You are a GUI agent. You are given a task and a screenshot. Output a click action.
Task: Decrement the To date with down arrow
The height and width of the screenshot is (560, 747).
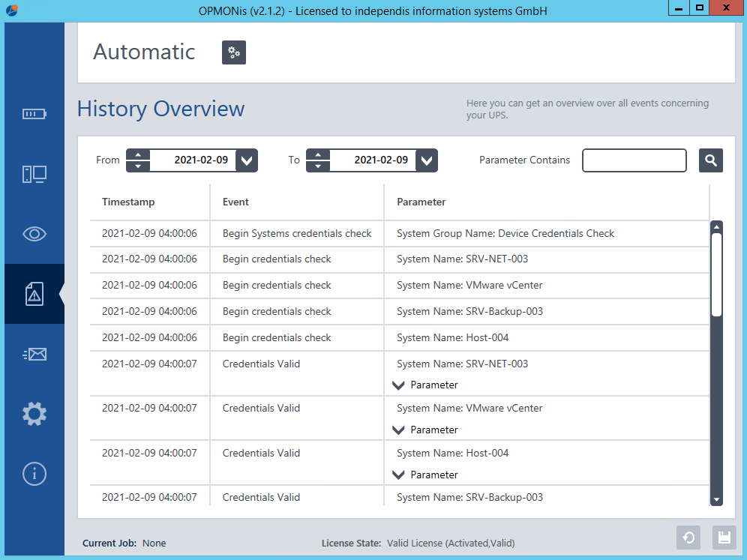pyautogui.click(x=318, y=166)
